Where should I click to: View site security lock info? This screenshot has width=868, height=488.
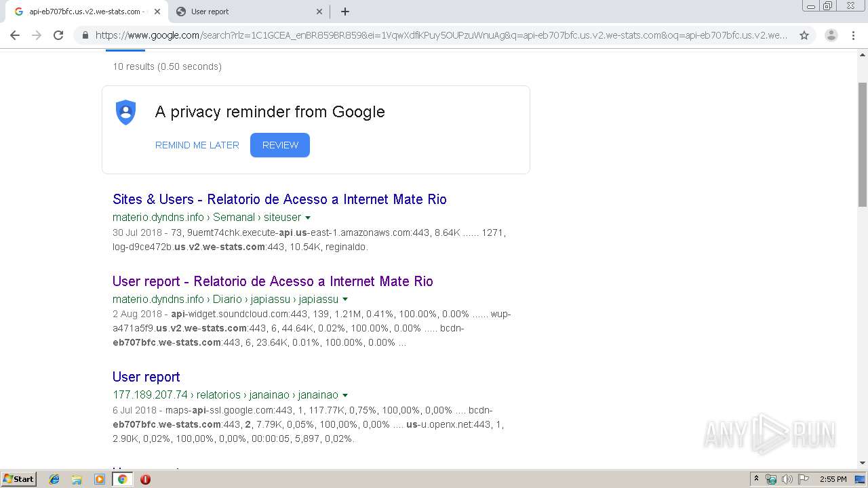tap(85, 35)
